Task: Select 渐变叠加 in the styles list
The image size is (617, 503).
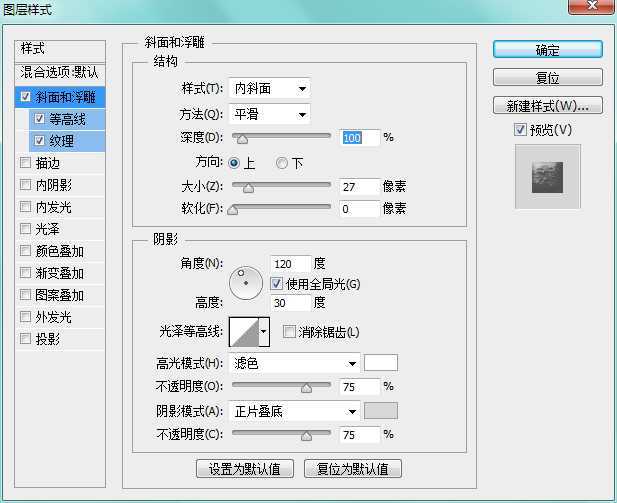Action: pyautogui.click(x=60, y=273)
